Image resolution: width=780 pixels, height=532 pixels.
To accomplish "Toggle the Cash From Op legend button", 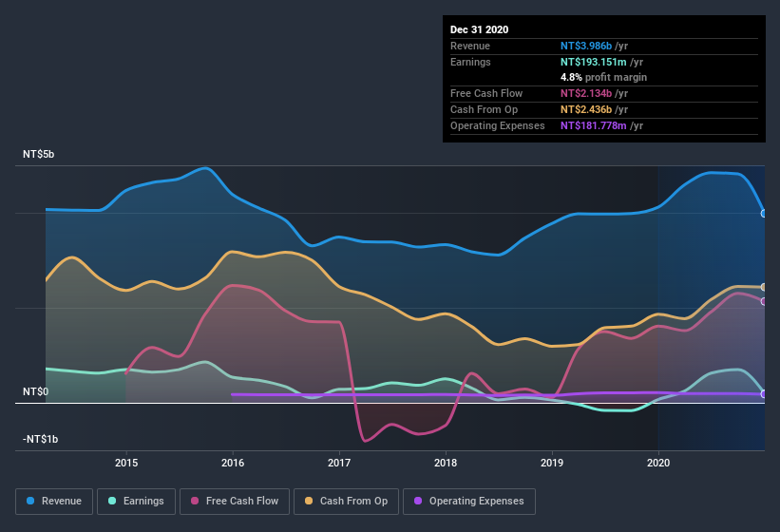I will click(346, 502).
